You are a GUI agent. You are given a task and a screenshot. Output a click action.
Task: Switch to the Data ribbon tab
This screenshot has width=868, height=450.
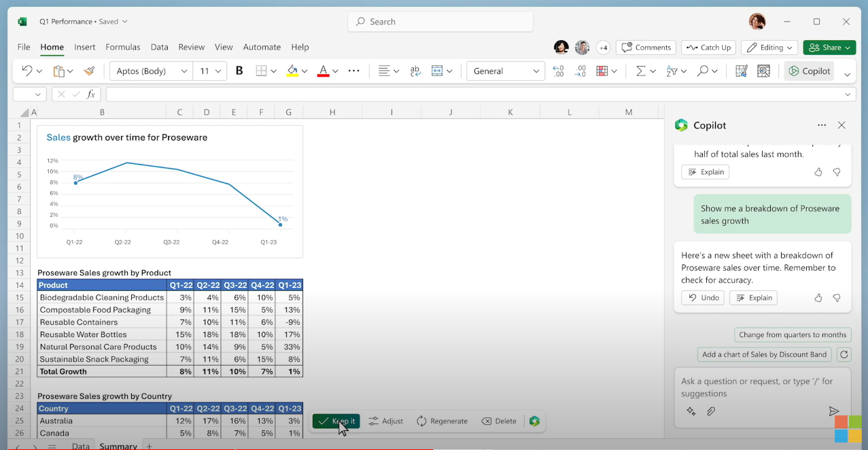pyautogui.click(x=160, y=47)
